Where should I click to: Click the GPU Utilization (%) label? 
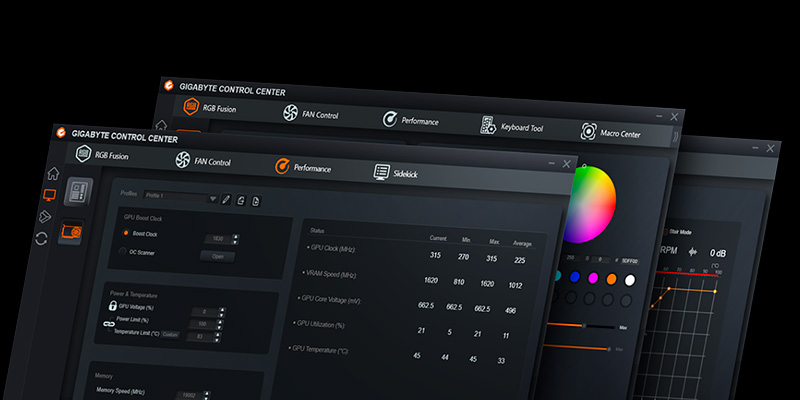[x=319, y=324]
